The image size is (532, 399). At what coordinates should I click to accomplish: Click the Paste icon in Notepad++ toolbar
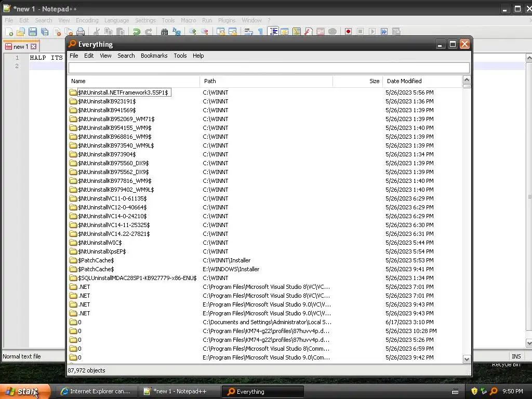[x=121, y=32]
